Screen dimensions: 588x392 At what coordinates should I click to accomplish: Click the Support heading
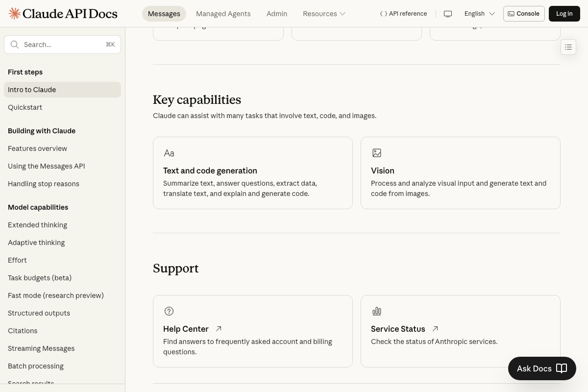coord(176,268)
